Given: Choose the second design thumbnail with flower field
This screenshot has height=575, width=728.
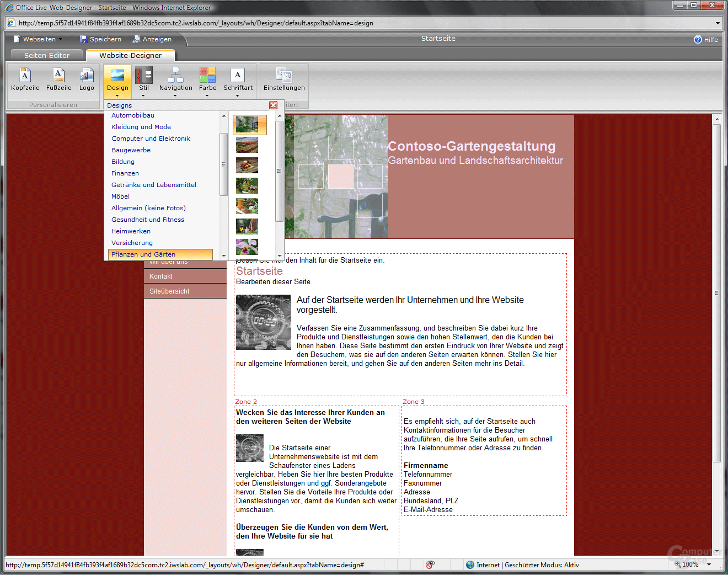Looking at the screenshot, I should click(x=247, y=145).
